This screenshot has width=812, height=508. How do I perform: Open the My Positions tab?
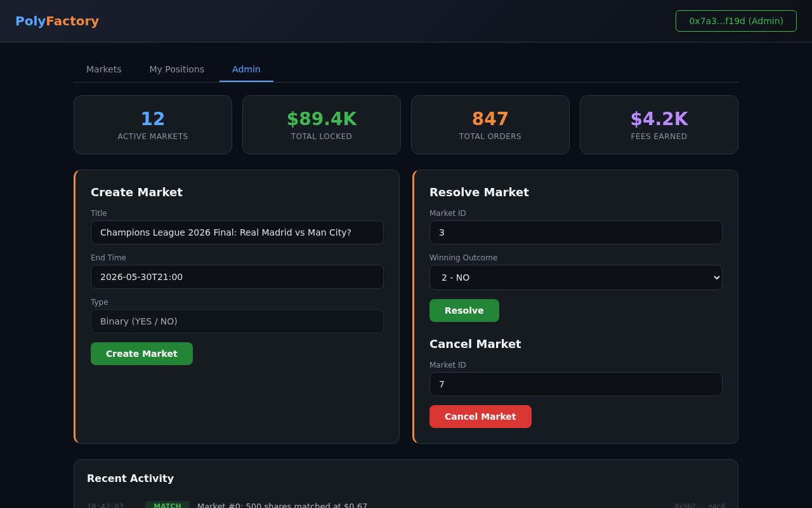click(x=176, y=69)
